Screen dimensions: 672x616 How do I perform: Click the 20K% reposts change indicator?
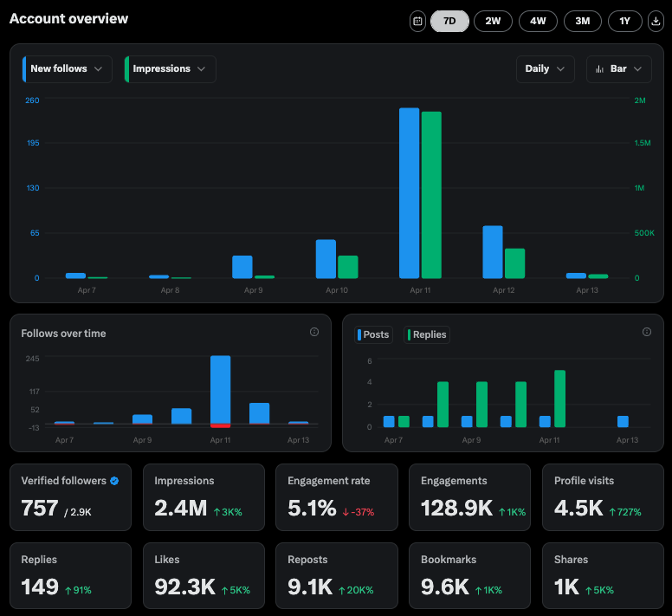point(356,590)
